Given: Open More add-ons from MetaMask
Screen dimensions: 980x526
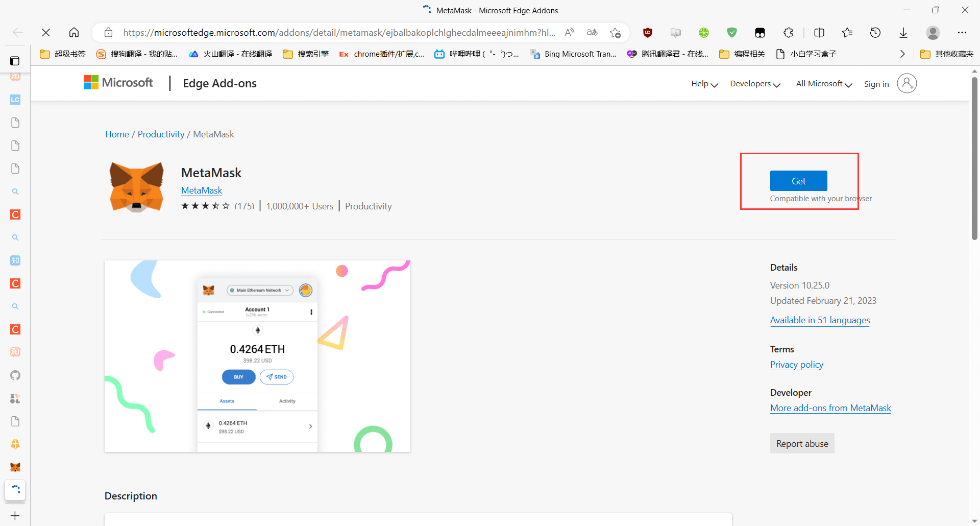Looking at the screenshot, I should pos(830,408).
